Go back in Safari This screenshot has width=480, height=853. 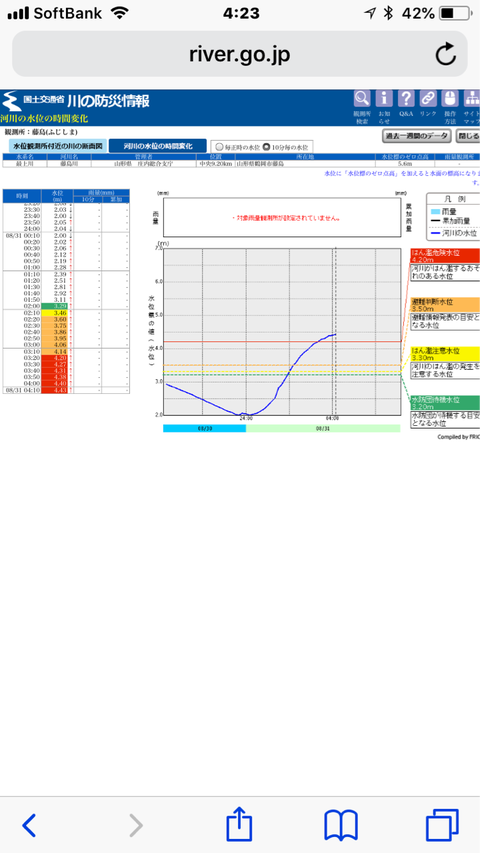[29, 826]
